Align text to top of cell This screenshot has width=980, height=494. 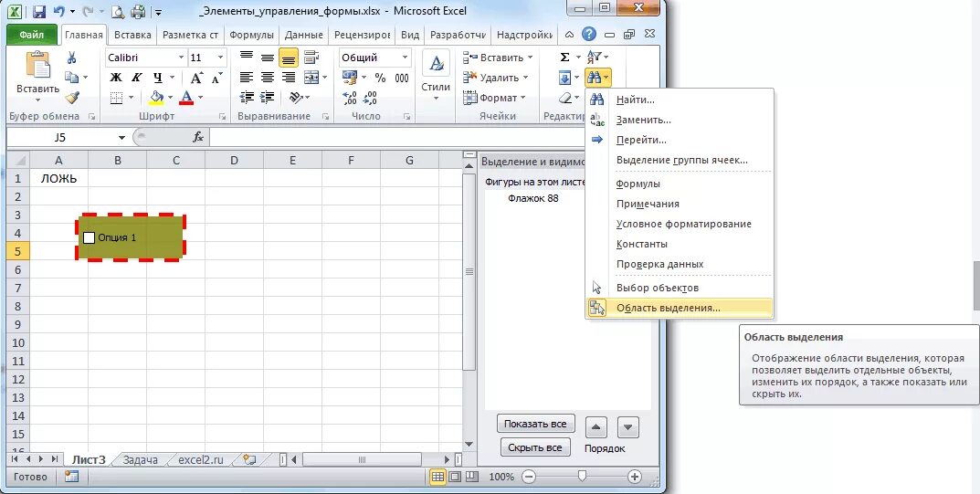pos(247,58)
